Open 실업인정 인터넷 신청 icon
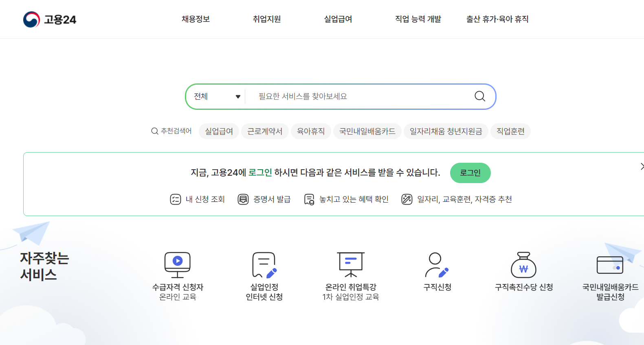644x345 pixels. [x=264, y=265]
